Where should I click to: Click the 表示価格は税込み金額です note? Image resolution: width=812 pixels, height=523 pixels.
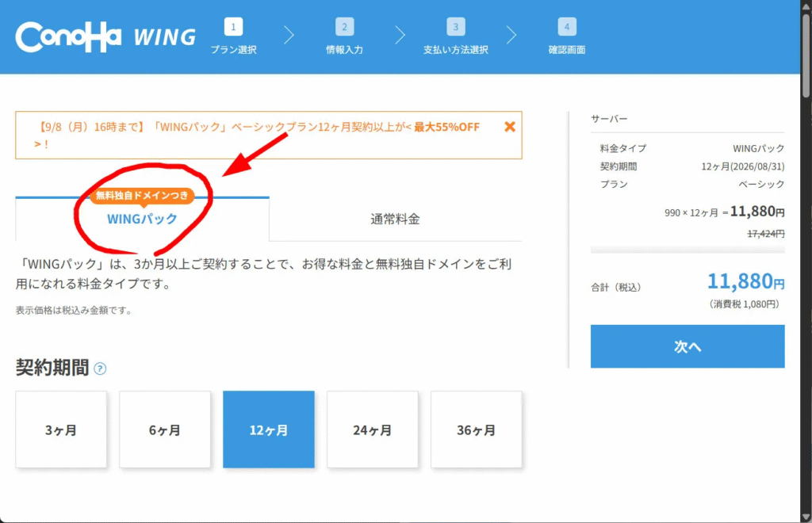point(74,311)
